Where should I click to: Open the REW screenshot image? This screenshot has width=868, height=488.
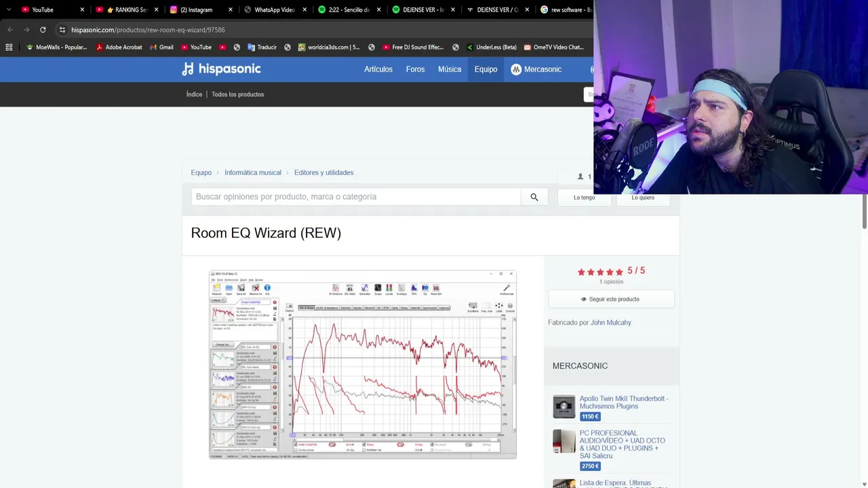(363, 364)
